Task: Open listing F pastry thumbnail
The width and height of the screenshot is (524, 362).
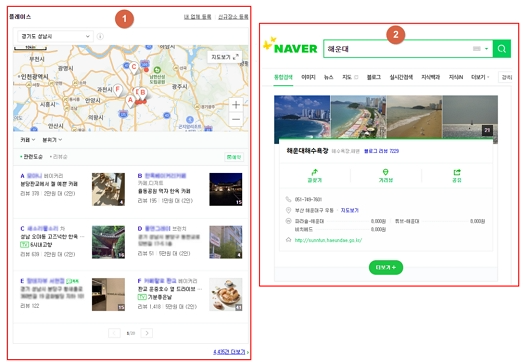Action: (x=226, y=294)
